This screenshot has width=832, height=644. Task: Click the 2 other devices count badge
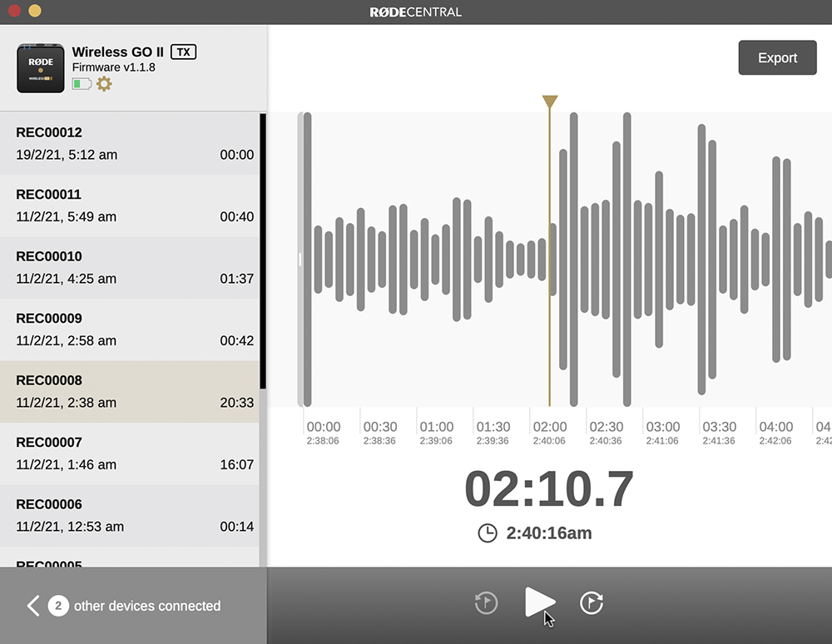[x=58, y=605]
